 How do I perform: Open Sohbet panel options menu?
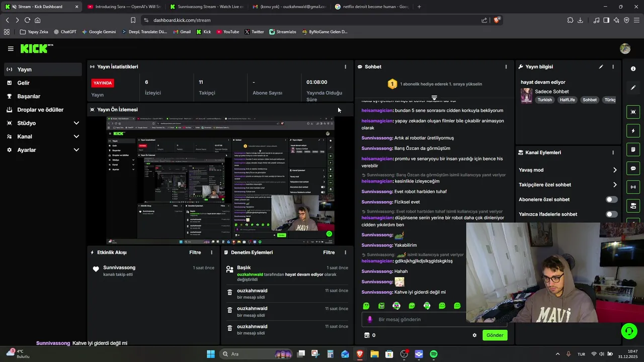point(506,66)
